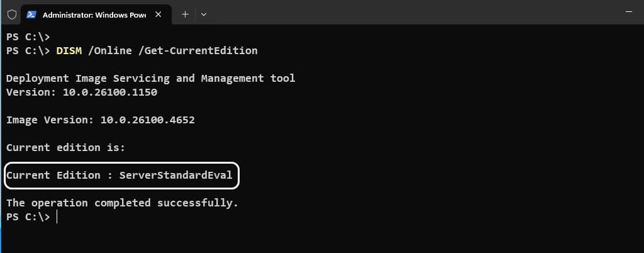The image size is (644, 253).
Task: Click the PowerShell icon on the tab
Action: click(31, 14)
